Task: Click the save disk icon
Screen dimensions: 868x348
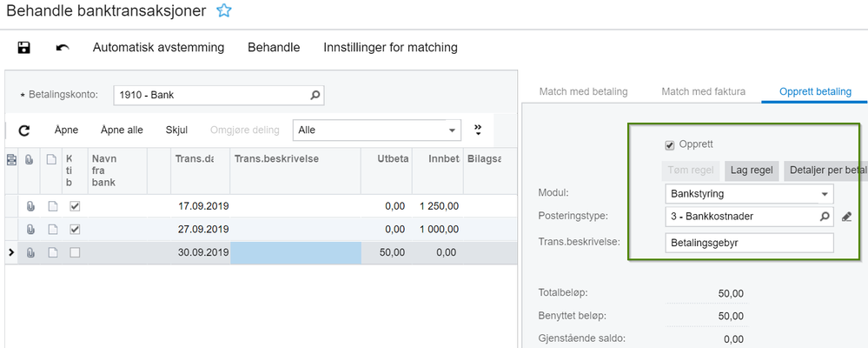Action: coord(24,48)
